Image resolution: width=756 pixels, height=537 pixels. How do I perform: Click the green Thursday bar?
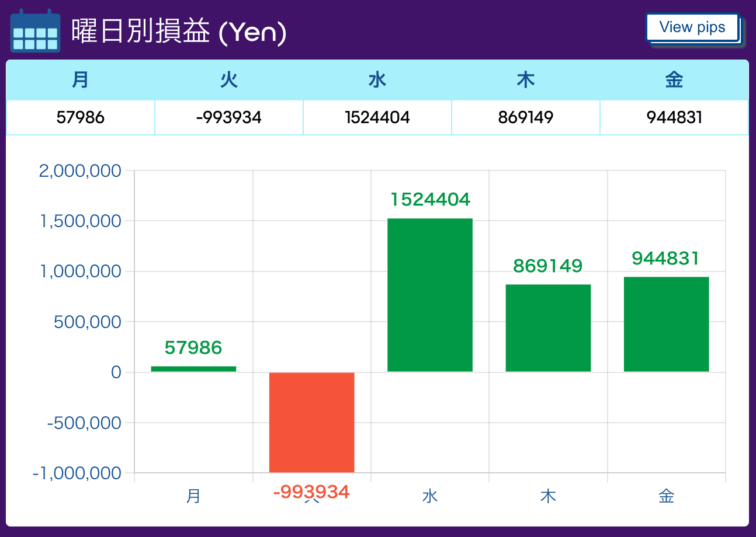tap(548, 328)
